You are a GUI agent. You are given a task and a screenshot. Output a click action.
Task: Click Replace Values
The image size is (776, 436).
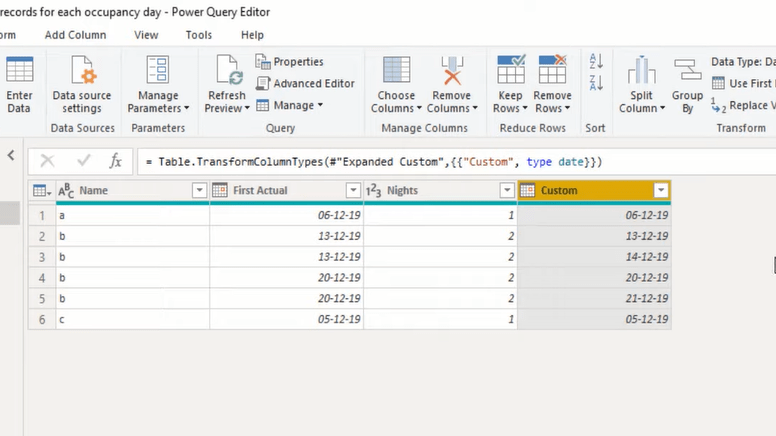click(x=743, y=105)
